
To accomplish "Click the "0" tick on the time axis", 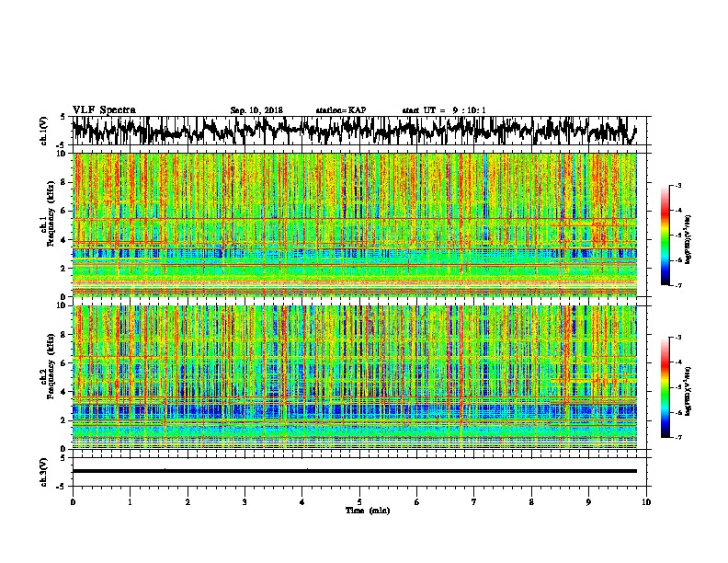I will (73, 502).
